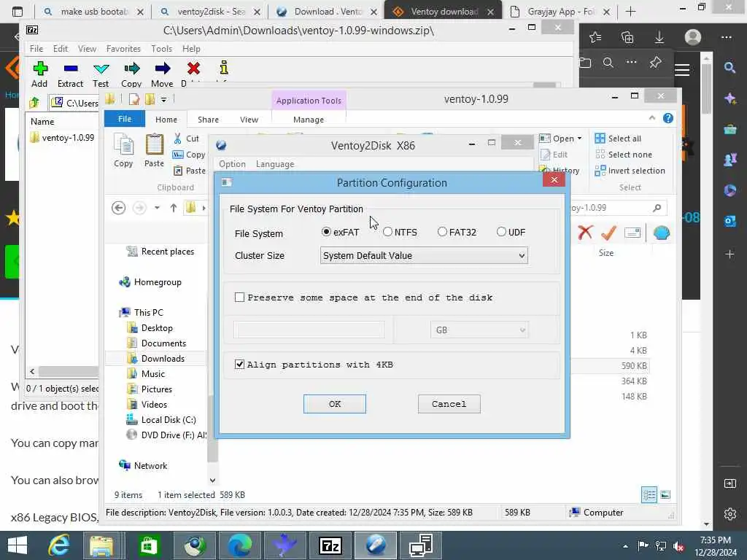Close the Partition Configuration dialog
The width and height of the screenshot is (747, 560).
click(554, 179)
